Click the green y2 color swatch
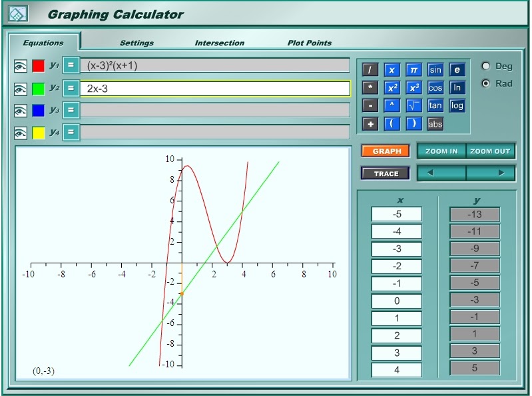The height and width of the screenshot is (396, 532). (x=39, y=89)
